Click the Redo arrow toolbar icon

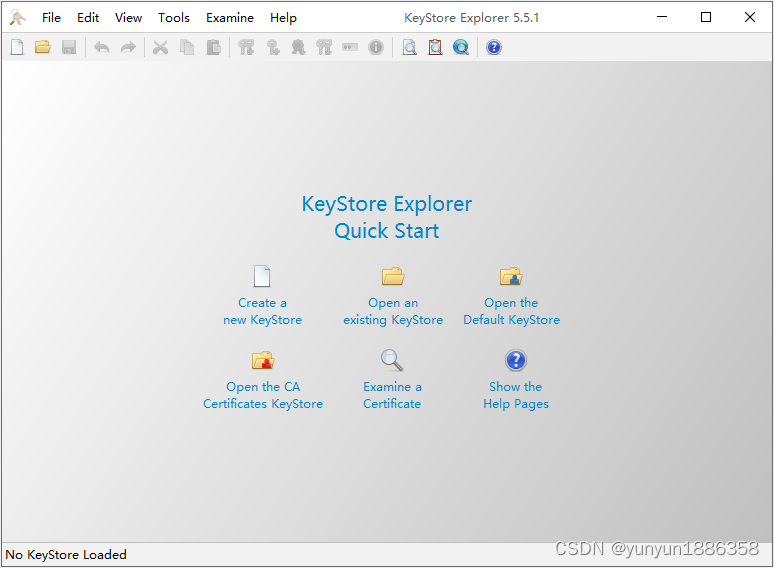[x=128, y=47]
